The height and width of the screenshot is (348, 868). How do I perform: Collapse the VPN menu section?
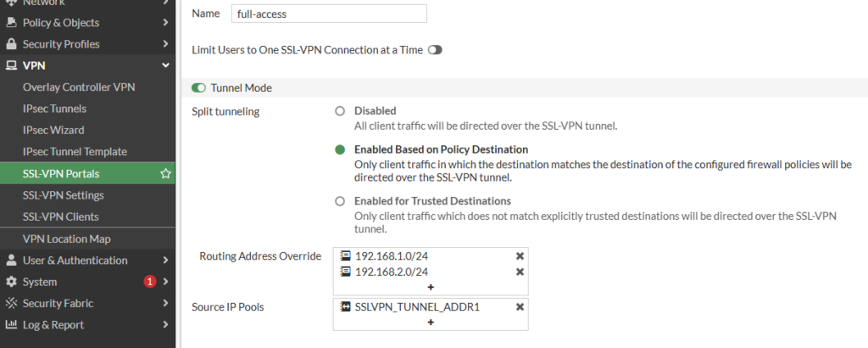[x=165, y=65]
